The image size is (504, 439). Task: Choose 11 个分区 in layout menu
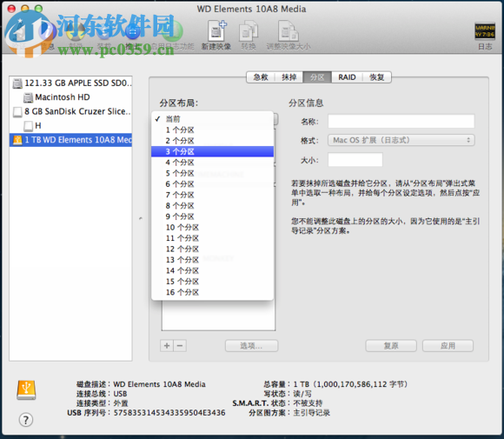213,238
